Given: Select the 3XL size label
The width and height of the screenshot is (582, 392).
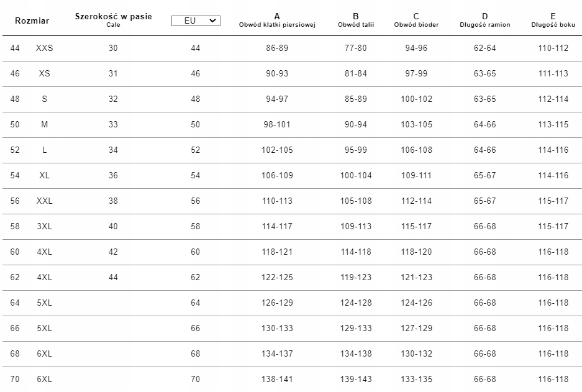Looking at the screenshot, I should coord(45,226).
